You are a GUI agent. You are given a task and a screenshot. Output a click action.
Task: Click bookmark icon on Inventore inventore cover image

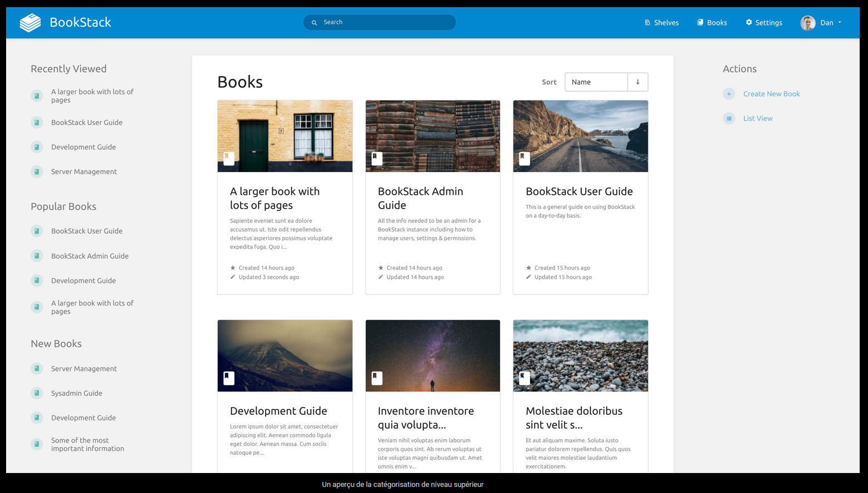coord(377,378)
